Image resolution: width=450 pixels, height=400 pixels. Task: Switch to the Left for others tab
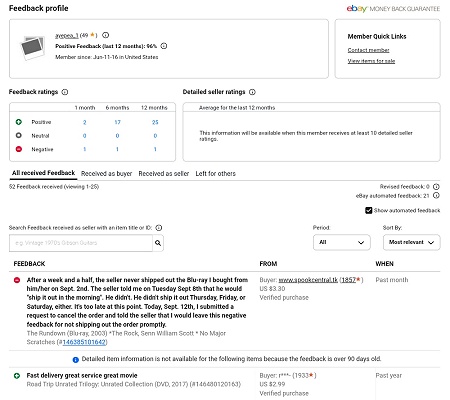(215, 174)
